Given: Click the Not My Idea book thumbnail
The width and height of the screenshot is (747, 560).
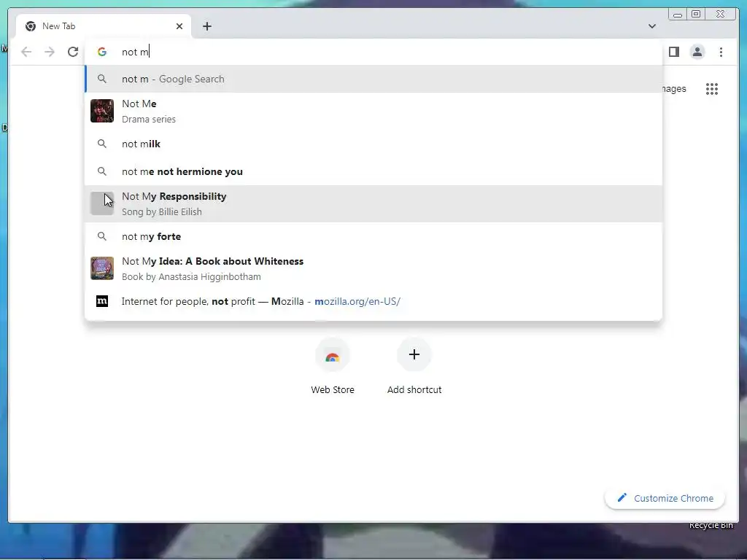Looking at the screenshot, I should point(102,268).
